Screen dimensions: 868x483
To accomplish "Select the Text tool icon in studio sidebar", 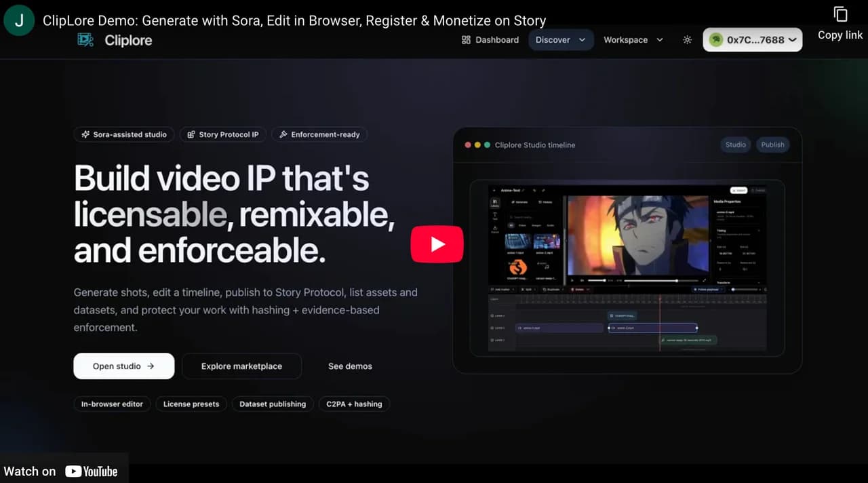I will [495, 216].
